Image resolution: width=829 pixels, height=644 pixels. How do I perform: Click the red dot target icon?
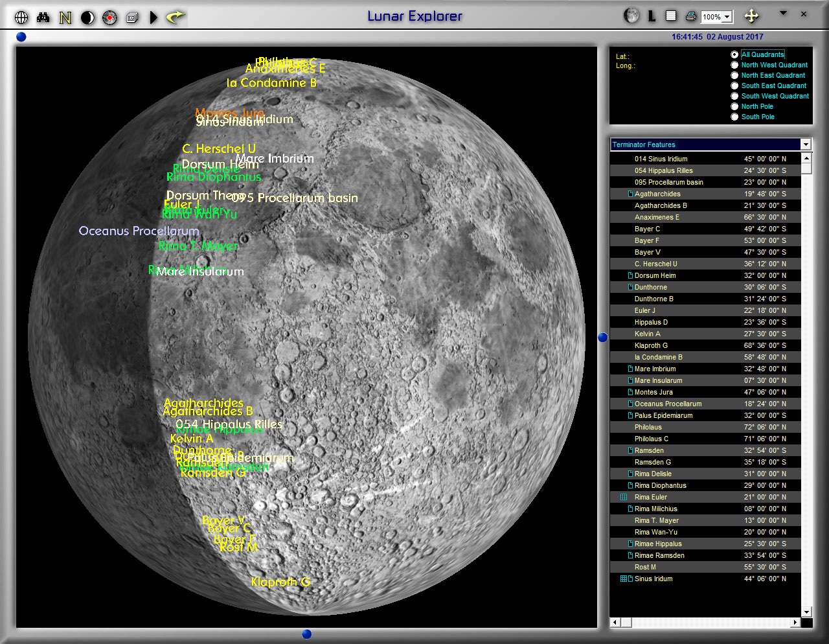[109, 17]
